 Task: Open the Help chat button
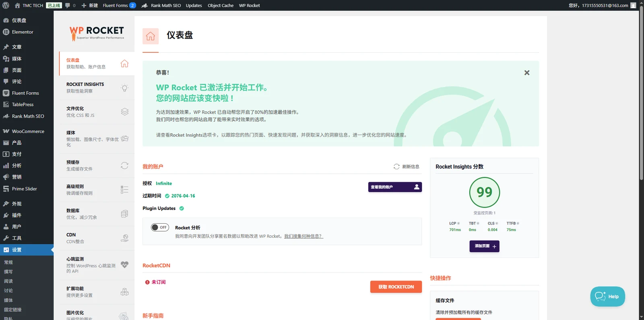pyautogui.click(x=608, y=297)
